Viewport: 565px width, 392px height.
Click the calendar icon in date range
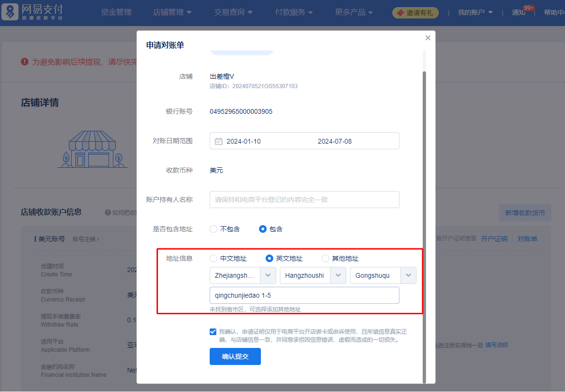click(219, 141)
